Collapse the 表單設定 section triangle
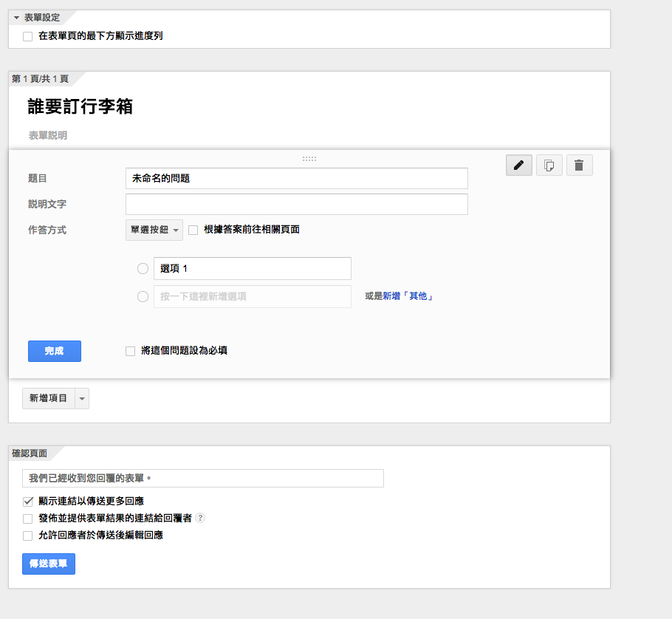 tap(16, 18)
